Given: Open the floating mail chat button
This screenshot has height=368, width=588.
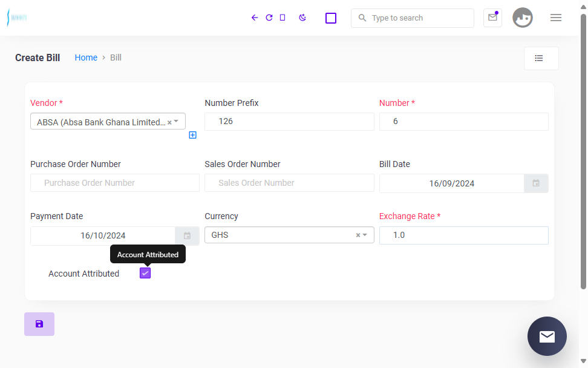Looking at the screenshot, I should (x=547, y=336).
